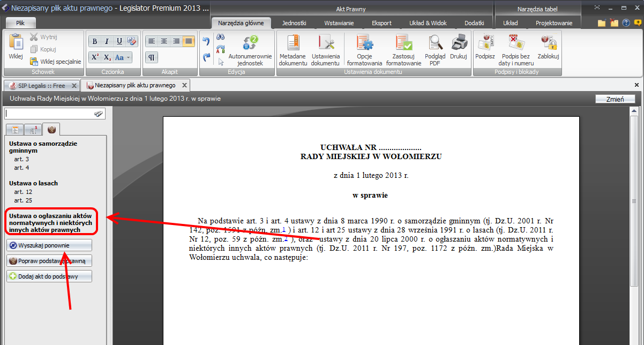Viewport: 644px width, 345px height.
Task: Open the Plik menu
Action: tap(20, 23)
